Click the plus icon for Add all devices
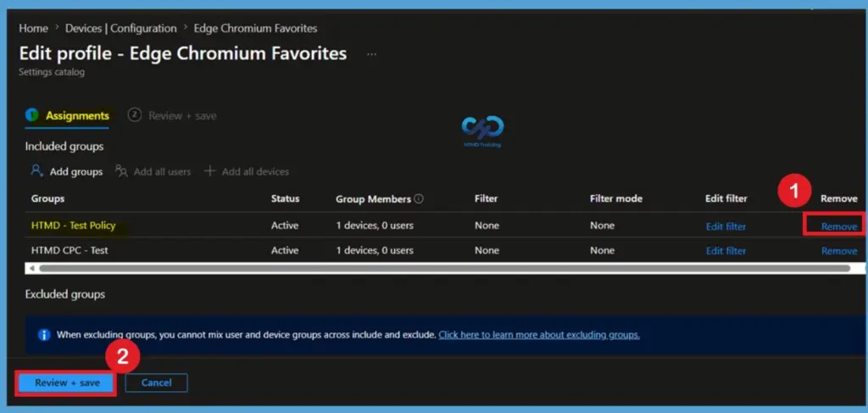 tap(209, 171)
